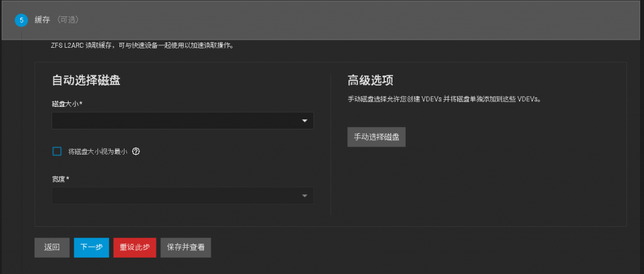
Task: Go back with the 返回 button
Action: click(52, 248)
